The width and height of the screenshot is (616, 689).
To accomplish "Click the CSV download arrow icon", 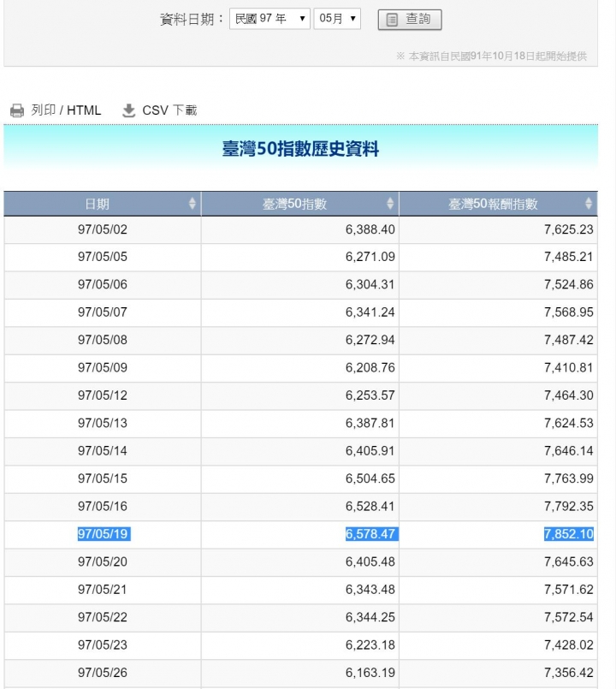I will coord(128,110).
